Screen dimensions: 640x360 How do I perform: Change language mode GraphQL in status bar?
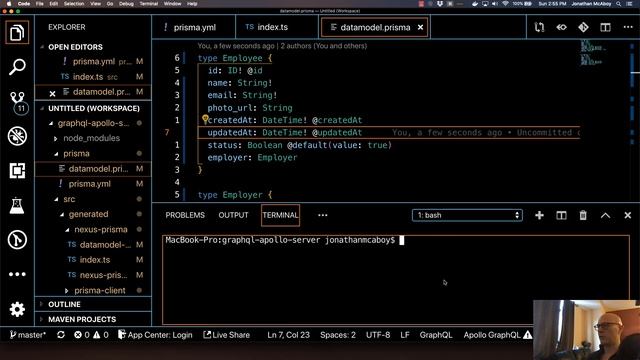pyautogui.click(x=436, y=335)
